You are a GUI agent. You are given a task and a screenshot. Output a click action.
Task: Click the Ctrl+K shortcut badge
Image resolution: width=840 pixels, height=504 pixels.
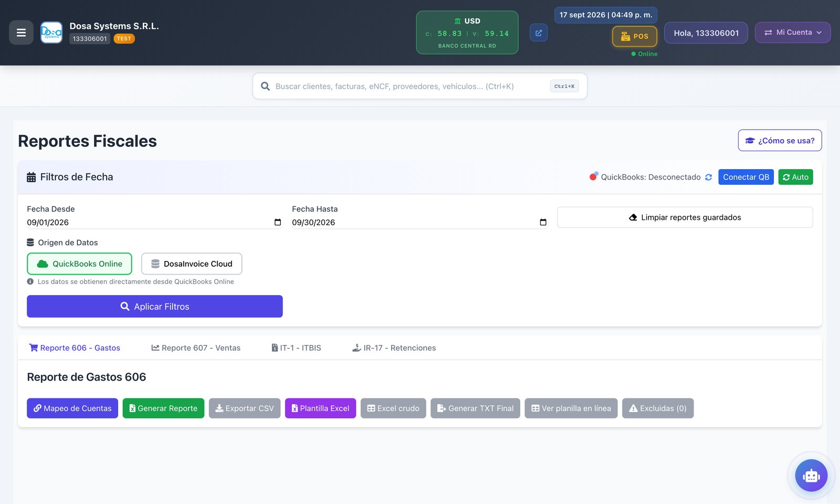(564, 86)
